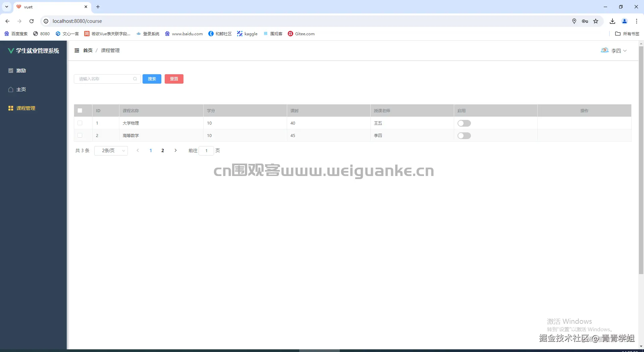Open the 2条/页 page size dropdown
This screenshot has width=644, height=352.
pos(111,150)
